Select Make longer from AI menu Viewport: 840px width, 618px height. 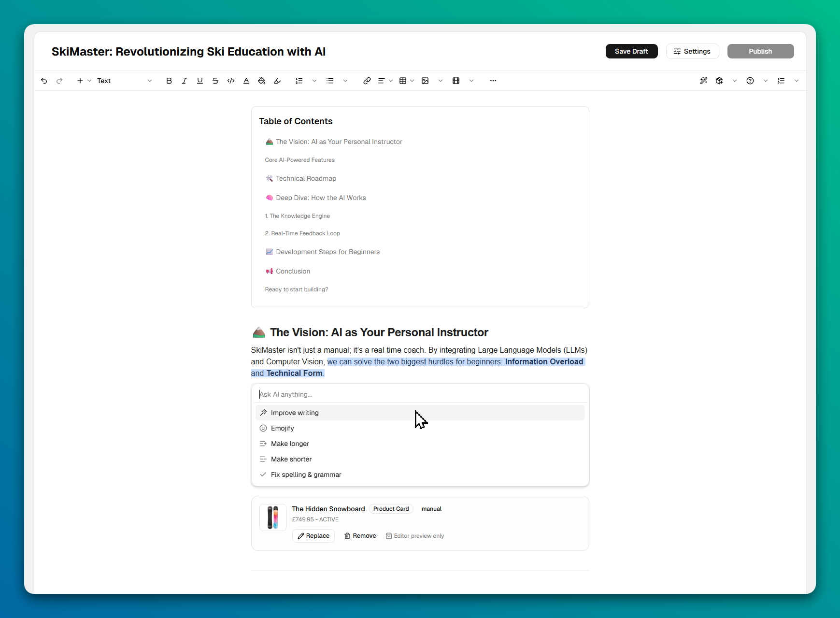(290, 444)
